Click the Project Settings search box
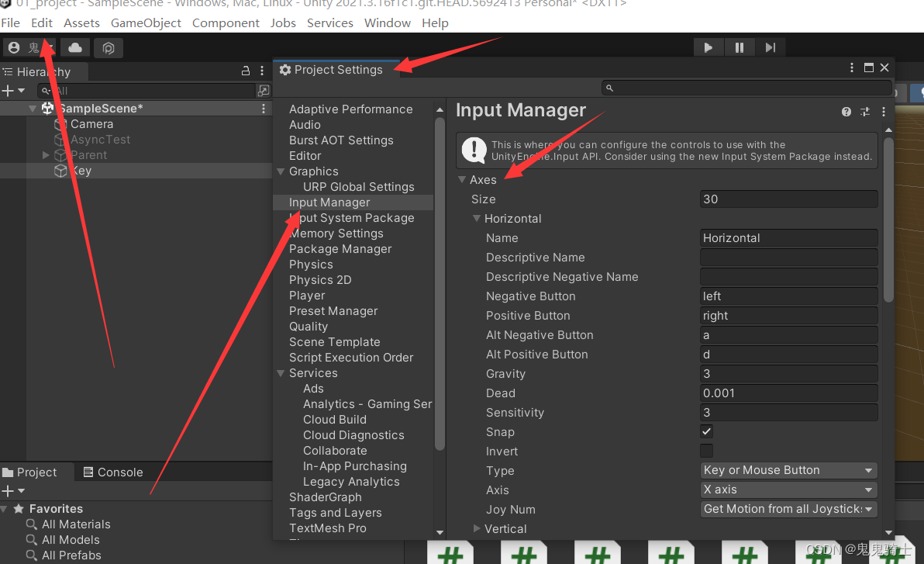This screenshot has height=564, width=924. pyautogui.click(x=746, y=88)
